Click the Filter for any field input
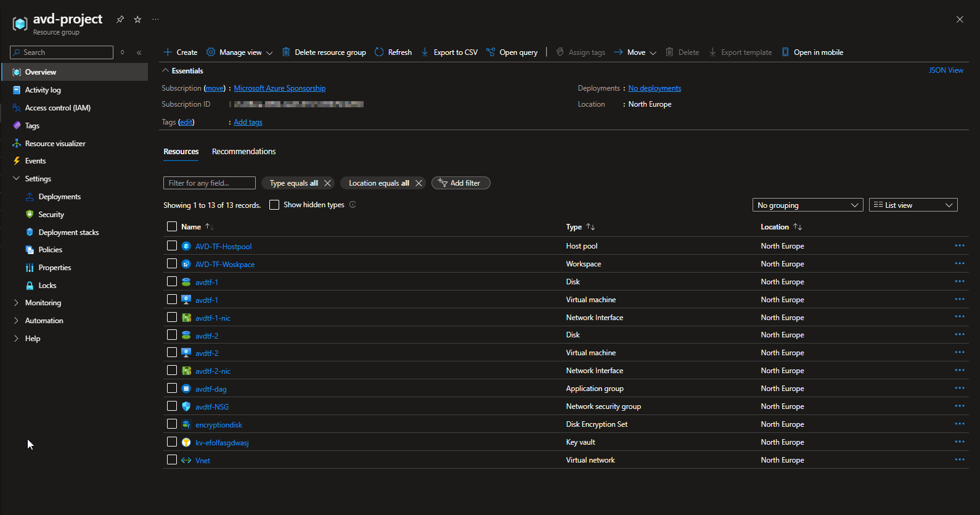The image size is (980, 515). (209, 183)
